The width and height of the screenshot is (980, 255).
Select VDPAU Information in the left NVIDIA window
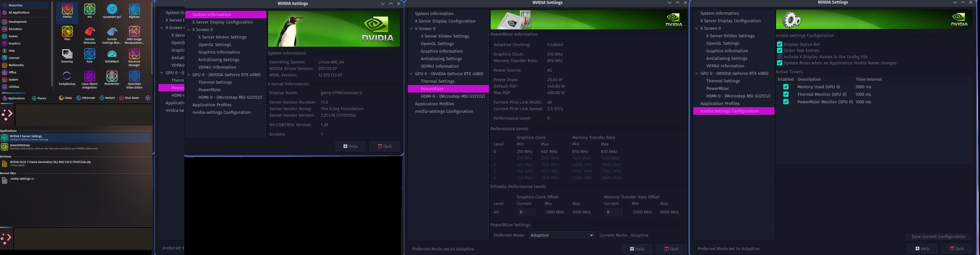217,67
